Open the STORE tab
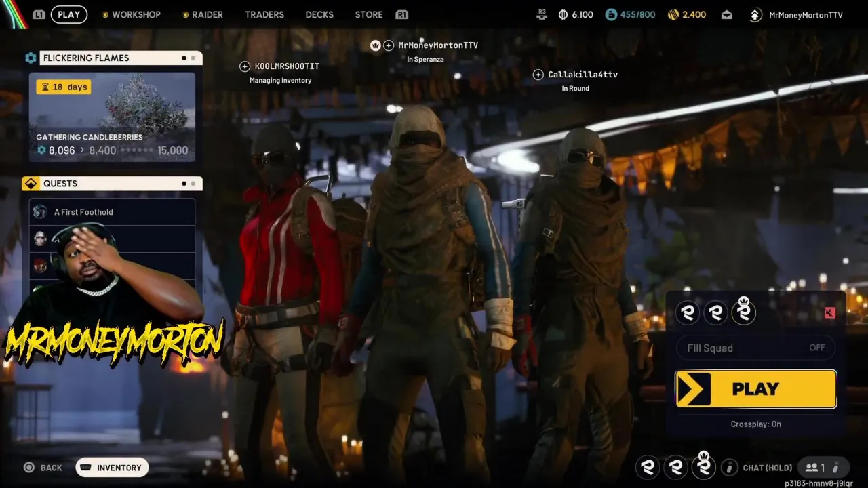Image resolution: width=868 pixels, height=488 pixels. coord(369,14)
